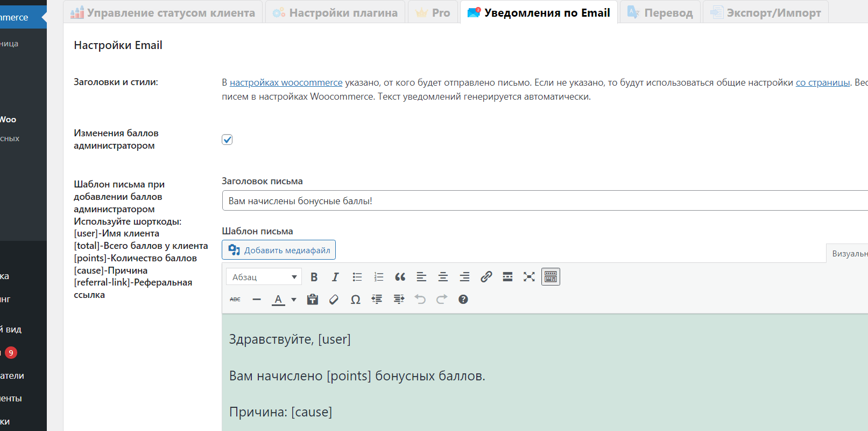Open the Настройки плагина tab
Screen dimensions: 868x431
(335, 12)
